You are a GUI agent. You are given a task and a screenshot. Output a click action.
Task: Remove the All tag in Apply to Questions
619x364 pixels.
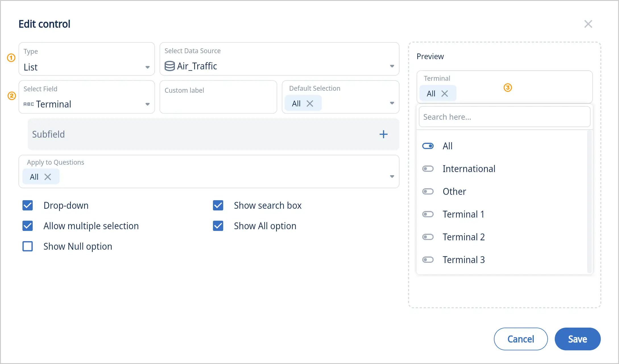[48, 177]
